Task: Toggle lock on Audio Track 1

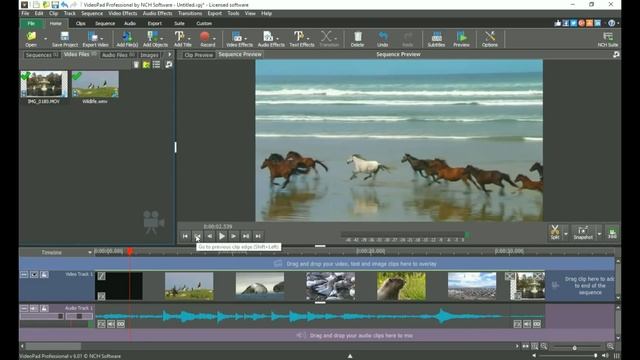Action: coord(44,308)
